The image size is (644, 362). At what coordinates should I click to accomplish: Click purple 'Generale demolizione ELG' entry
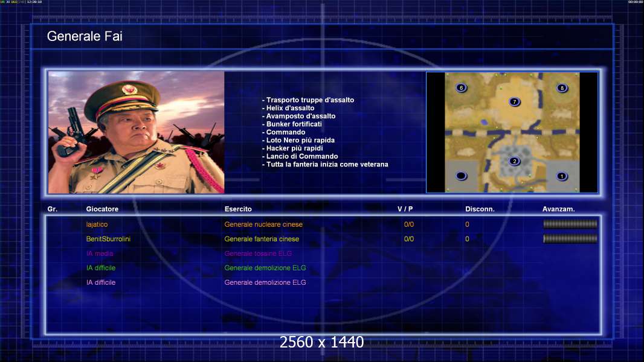point(265,282)
